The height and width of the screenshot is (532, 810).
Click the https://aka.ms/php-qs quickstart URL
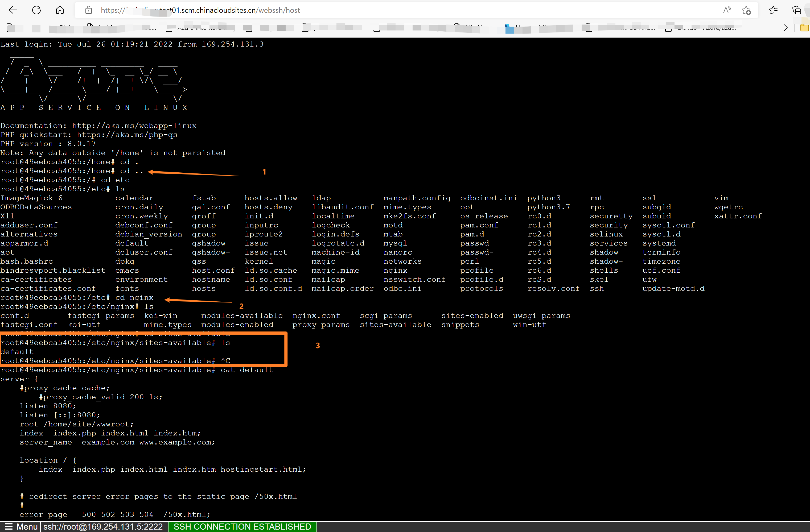tap(127, 135)
